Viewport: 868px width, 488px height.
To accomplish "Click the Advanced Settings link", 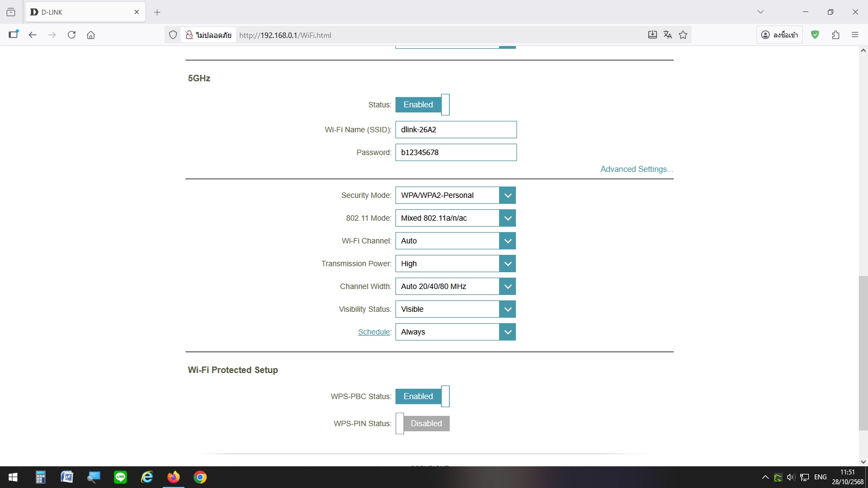I will [636, 169].
